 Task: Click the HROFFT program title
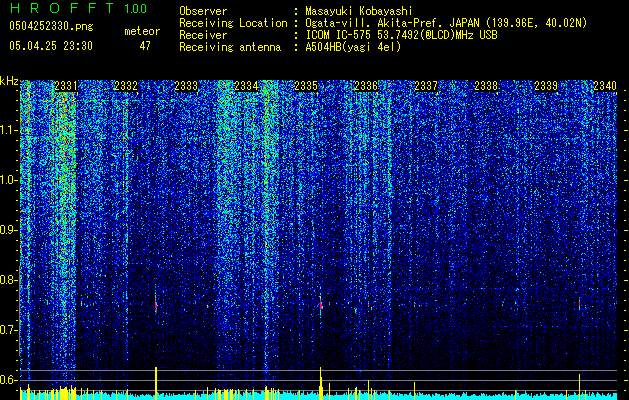(61, 8)
